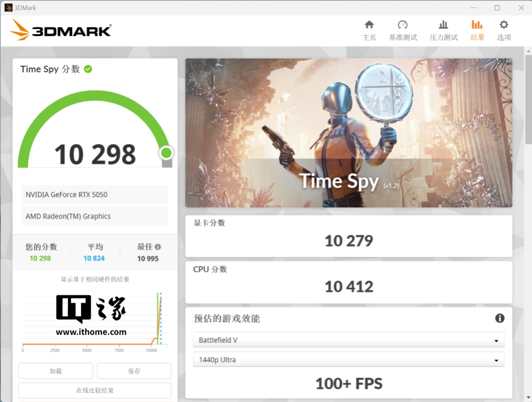Minimize the 3DMark window

(x=473, y=8)
